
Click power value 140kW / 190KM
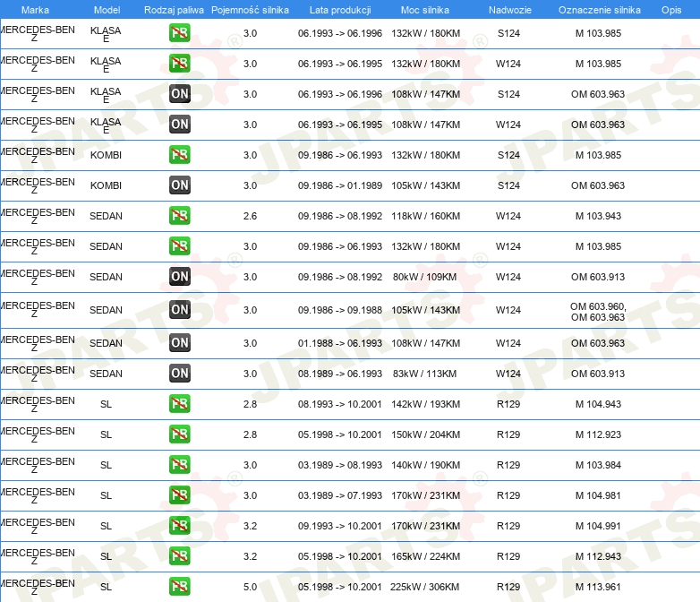coord(425,465)
